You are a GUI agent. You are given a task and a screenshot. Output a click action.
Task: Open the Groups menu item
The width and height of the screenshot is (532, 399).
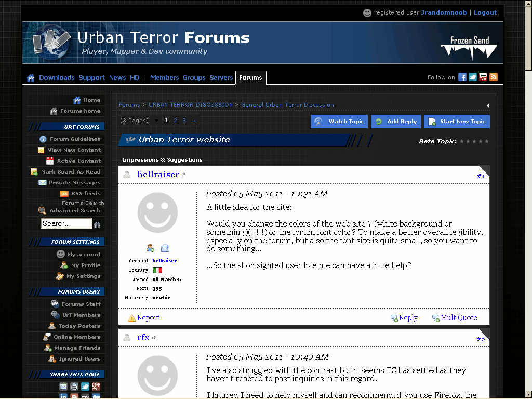tap(194, 78)
